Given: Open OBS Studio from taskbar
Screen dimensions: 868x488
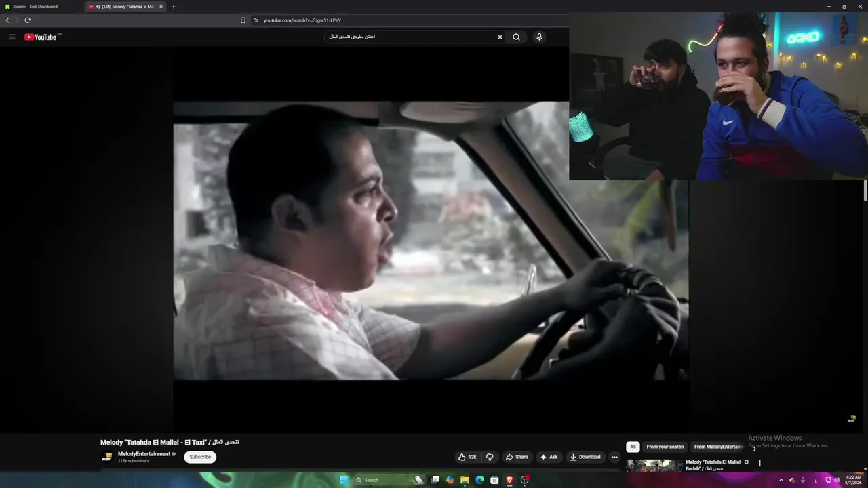Looking at the screenshot, I should 525,480.
